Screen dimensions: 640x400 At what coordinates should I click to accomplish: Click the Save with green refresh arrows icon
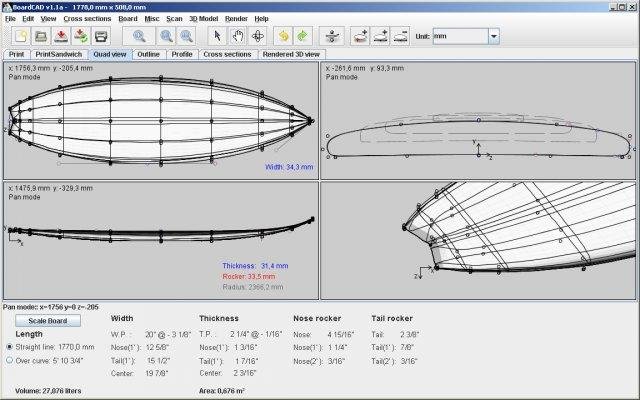(81, 36)
